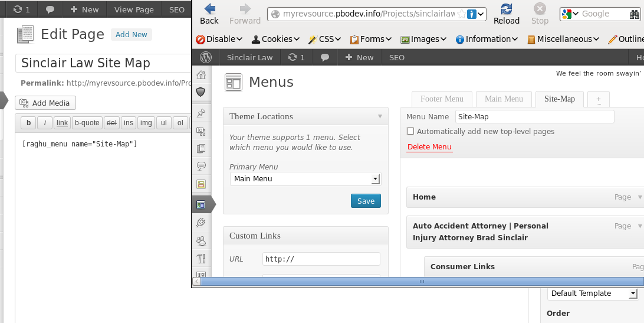Click the ul editor button
This screenshot has height=323, width=644.
pyautogui.click(x=164, y=123)
